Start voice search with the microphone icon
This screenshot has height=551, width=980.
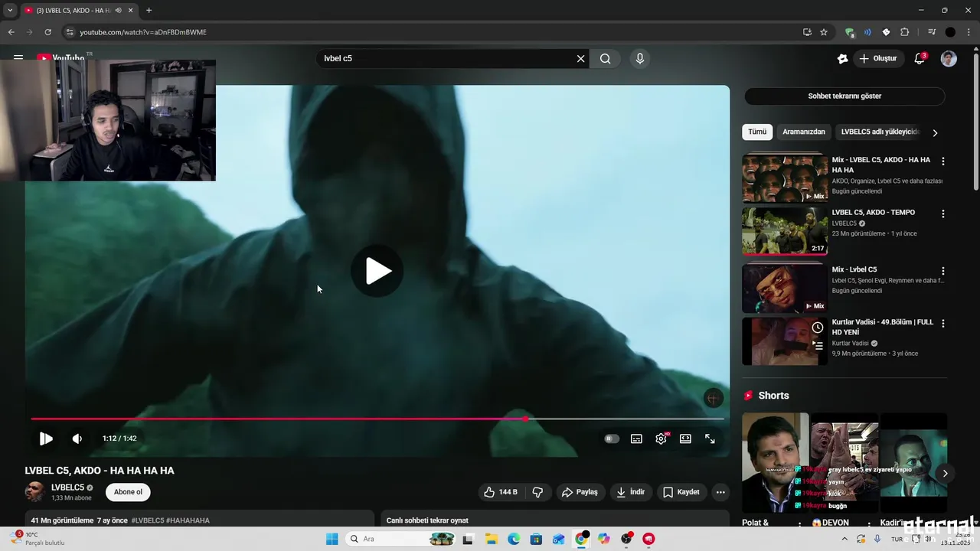pos(640,58)
